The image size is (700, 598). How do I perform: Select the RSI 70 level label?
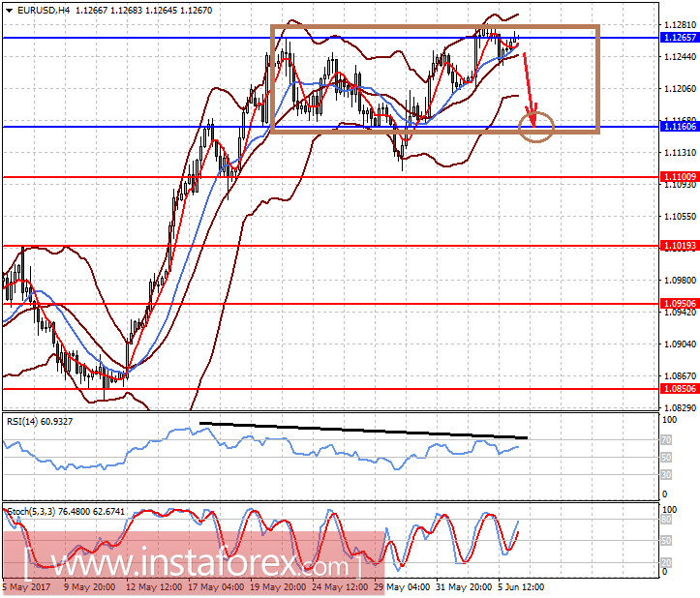665,440
